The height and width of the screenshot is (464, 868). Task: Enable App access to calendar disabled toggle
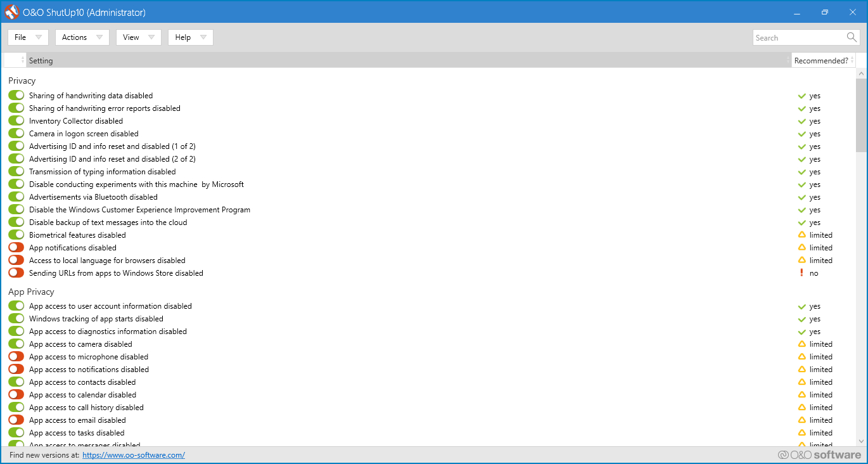pyautogui.click(x=16, y=395)
